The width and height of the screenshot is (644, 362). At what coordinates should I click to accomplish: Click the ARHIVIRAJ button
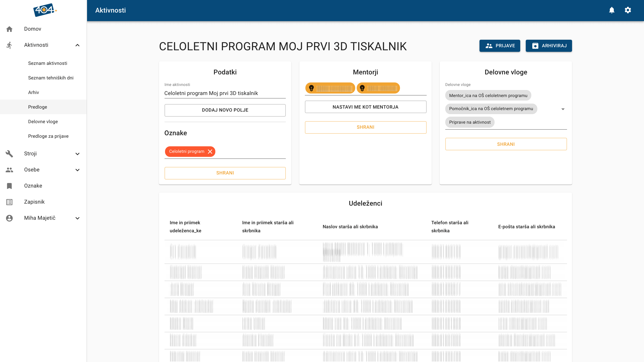point(549,46)
